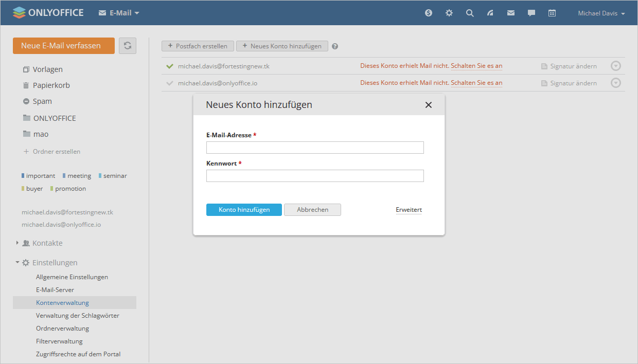638x364 pixels.
Task: Open actions dropdown for fortestingnew.tk account row
Action: pyautogui.click(x=616, y=66)
